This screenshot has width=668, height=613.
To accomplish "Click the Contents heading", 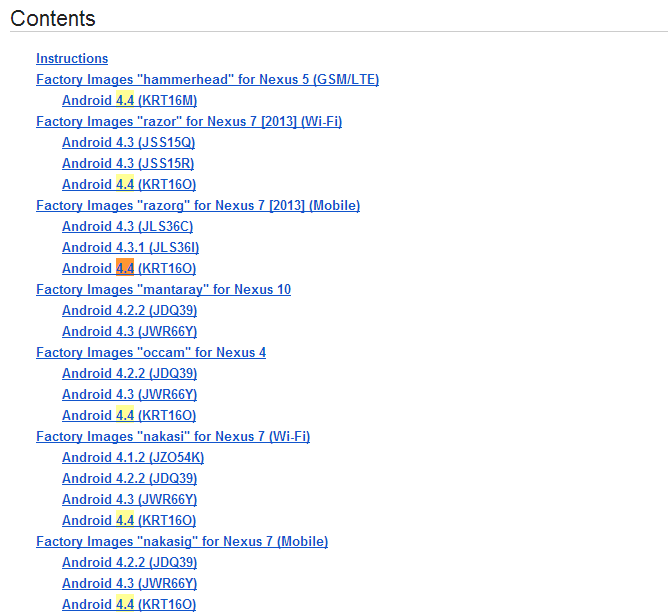I will click(53, 18).
